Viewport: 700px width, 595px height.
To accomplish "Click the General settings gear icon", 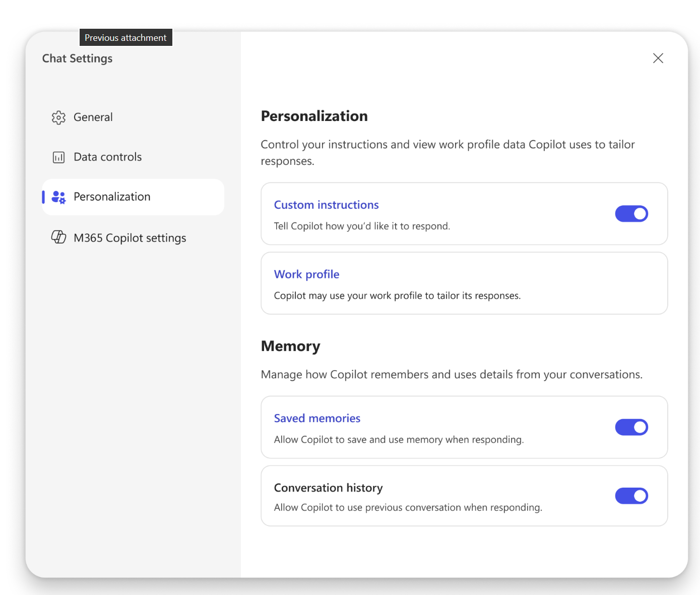I will (x=58, y=117).
